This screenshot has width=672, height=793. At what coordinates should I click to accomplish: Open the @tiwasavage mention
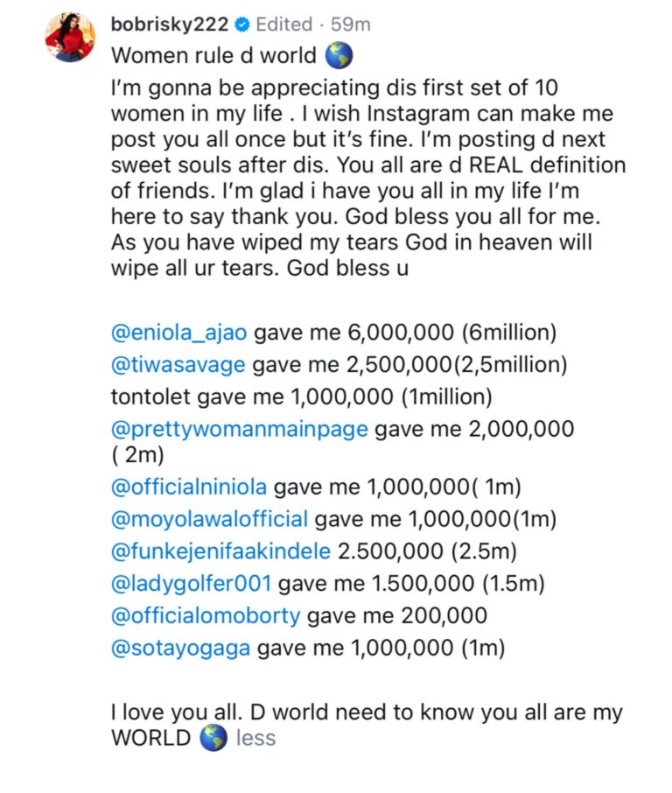[x=178, y=365]
